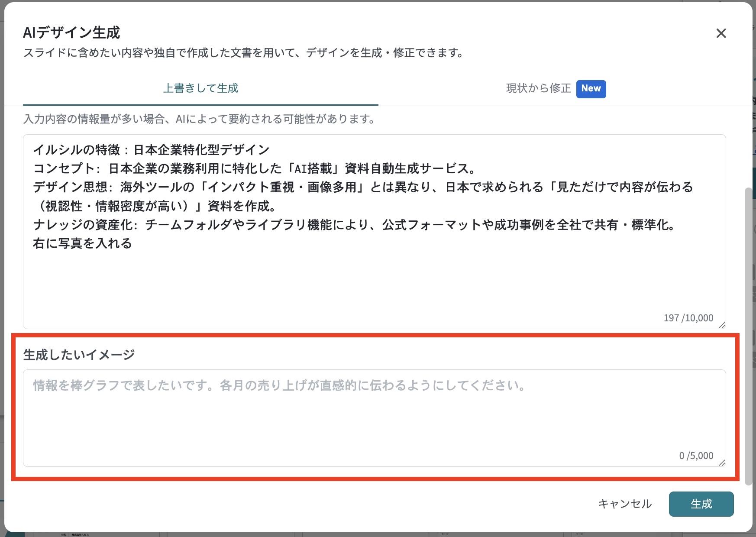
Task: Click the 生成したいイメージ label
Action: tap(79, 355)
